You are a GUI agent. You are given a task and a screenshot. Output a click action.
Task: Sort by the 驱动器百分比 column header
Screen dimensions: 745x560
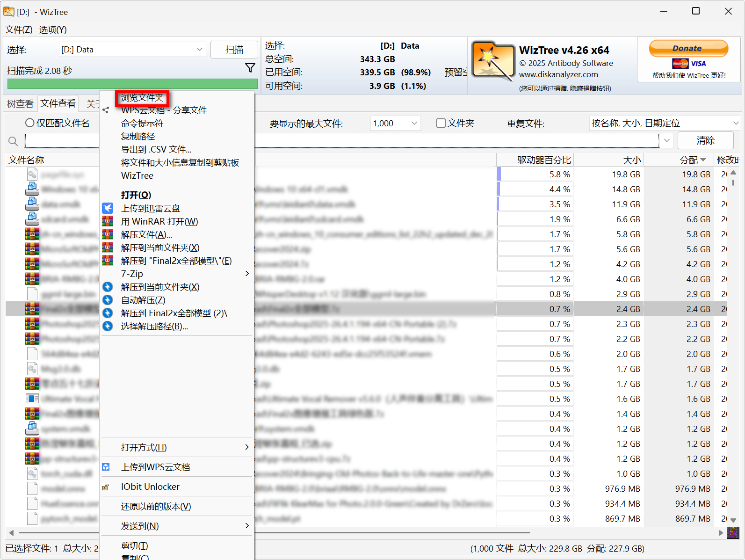[x=535, y=160]
